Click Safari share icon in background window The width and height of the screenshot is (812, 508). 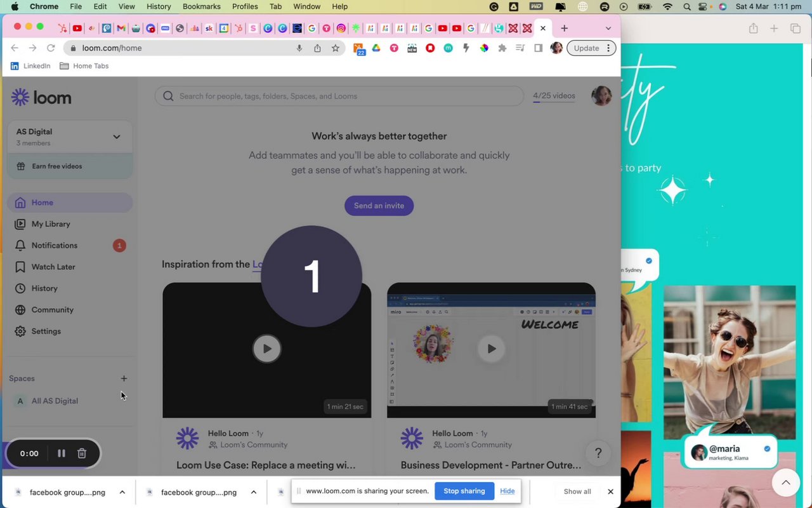pyautogui.click(x=753, y=29)
